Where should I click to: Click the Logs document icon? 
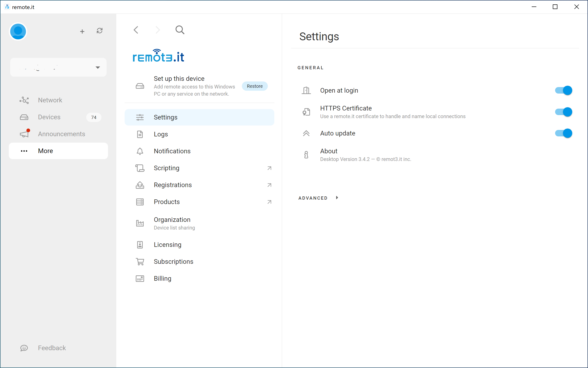click(140, 134)
